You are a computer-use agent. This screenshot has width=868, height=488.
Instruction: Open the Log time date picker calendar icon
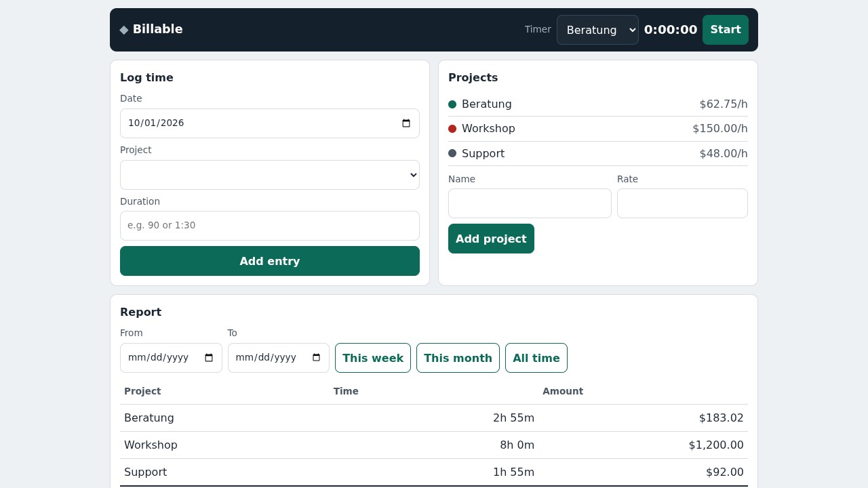[x=406, y=123]
